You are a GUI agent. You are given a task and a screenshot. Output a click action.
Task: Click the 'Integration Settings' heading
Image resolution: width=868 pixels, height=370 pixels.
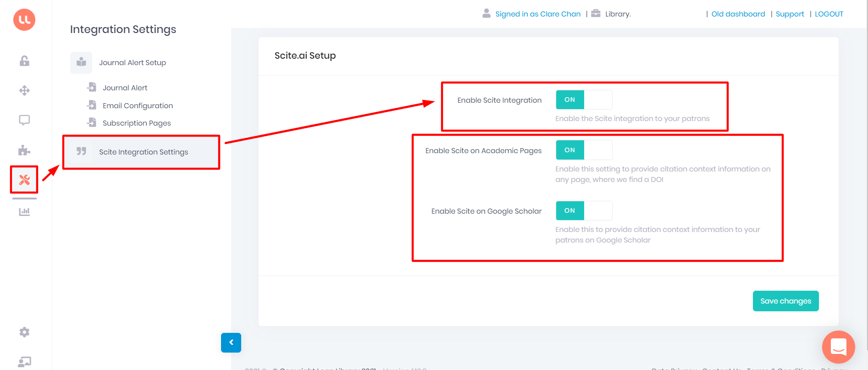123,29
